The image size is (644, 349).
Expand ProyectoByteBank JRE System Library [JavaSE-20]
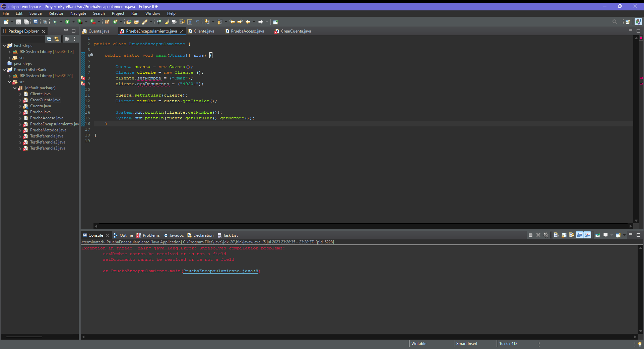click(x=9, y=76)
